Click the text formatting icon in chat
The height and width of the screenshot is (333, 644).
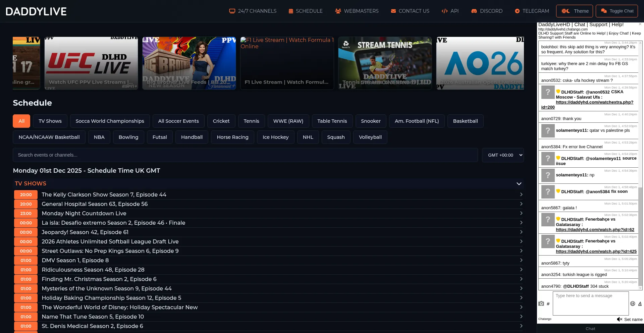click(x=640, y=303)
